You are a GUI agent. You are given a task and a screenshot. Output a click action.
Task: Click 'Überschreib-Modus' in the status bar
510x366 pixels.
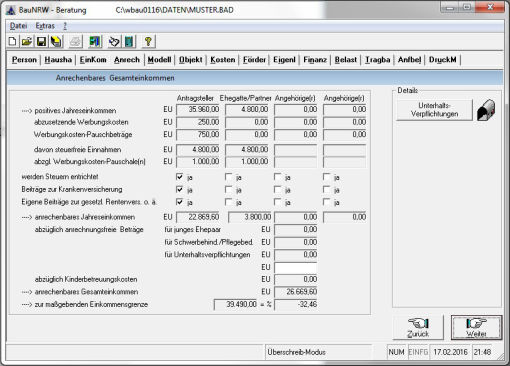pyautogui.click(x=296, y=352)
